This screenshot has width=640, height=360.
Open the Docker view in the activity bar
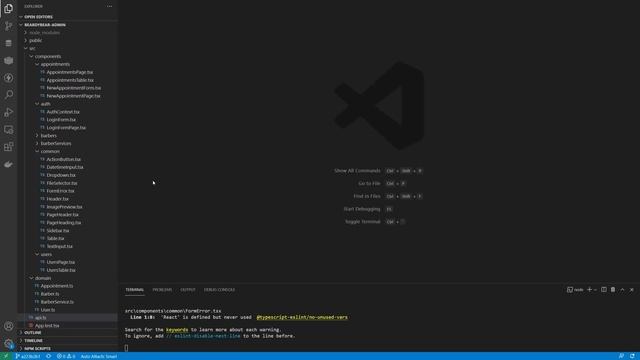coord(9,164)
